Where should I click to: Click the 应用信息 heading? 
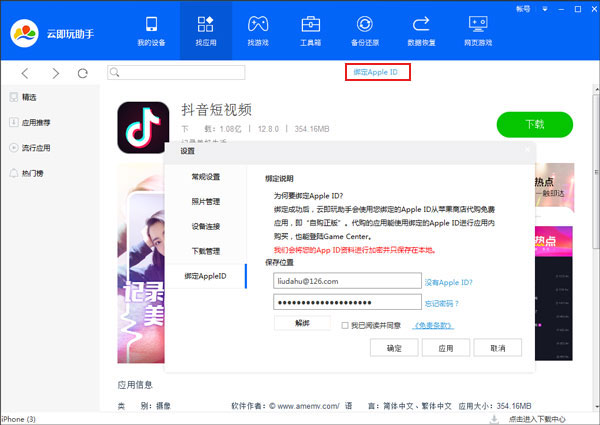(x=135, y=385)
